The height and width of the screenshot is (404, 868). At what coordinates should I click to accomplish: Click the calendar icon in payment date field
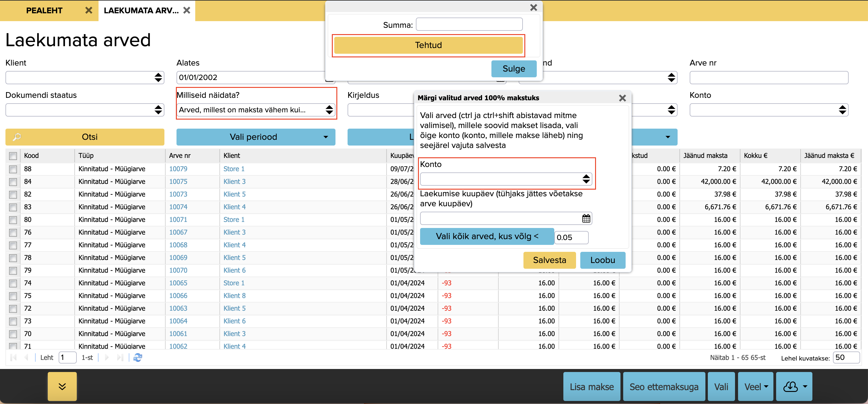(x=586, y=219)
